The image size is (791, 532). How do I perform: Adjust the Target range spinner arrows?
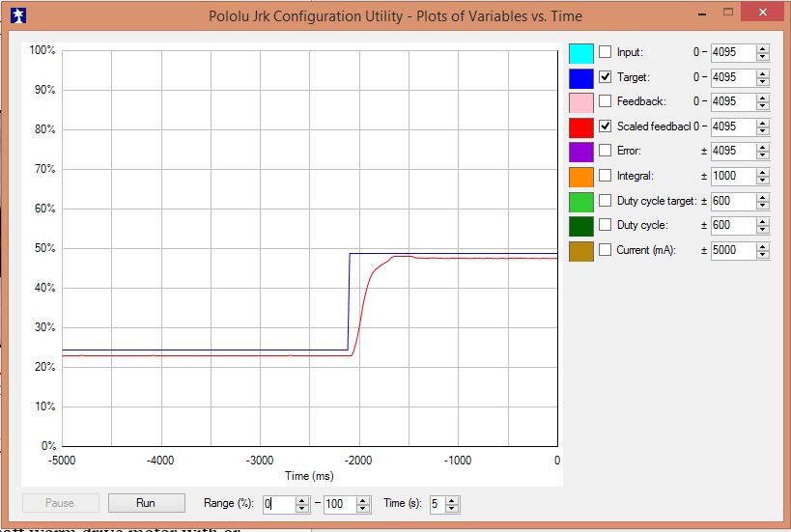pyautogui.click(x=763, y=77)
